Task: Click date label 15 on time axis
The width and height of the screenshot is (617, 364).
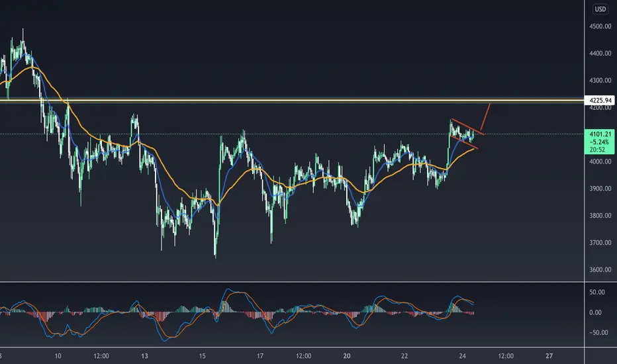Action: [202, 356]
